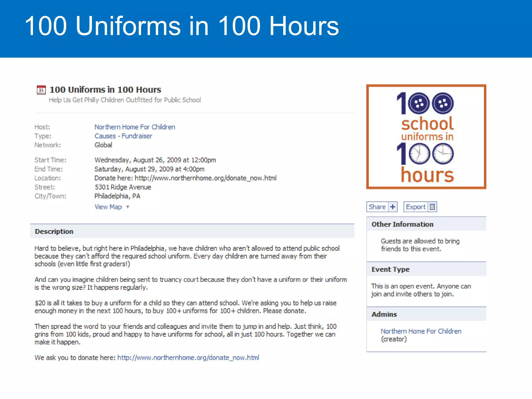Screen dimensions: 532x399
Task: Click the Other Information section header
Action: tap(426, 224)
